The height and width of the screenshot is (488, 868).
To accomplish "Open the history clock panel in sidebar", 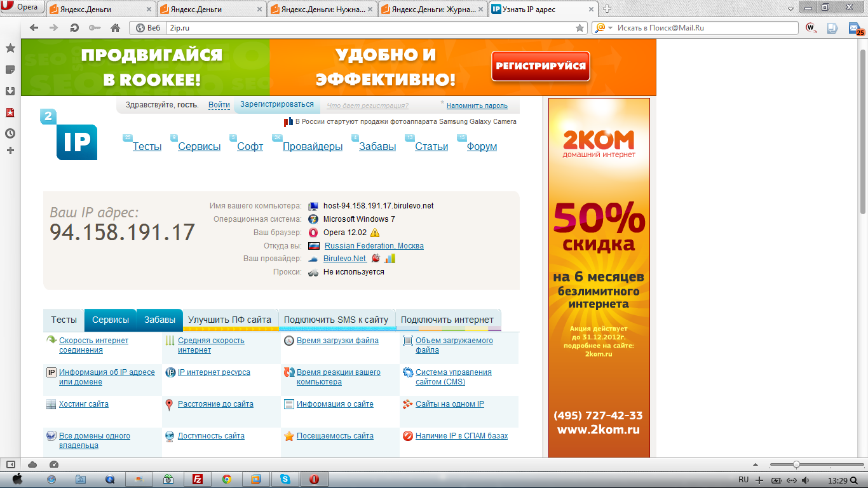I will click(x=10, y=133).
